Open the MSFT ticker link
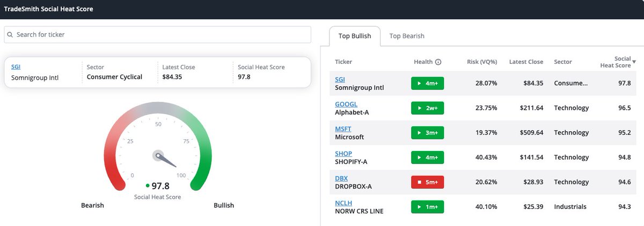Image resolution: width=644 pixels, height=226 pixels. click(x=343, y=129)
